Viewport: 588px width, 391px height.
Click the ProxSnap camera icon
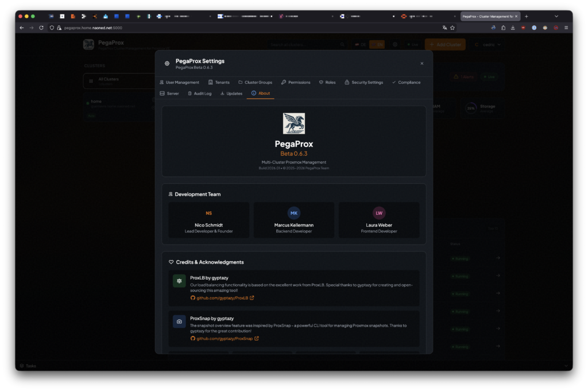[x=179, y=322]
